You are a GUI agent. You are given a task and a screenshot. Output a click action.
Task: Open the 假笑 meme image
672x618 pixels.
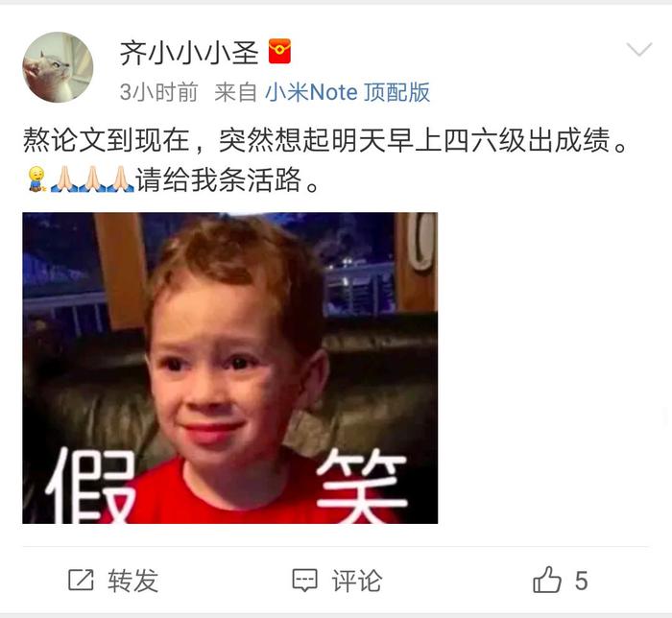pos(230,368)
